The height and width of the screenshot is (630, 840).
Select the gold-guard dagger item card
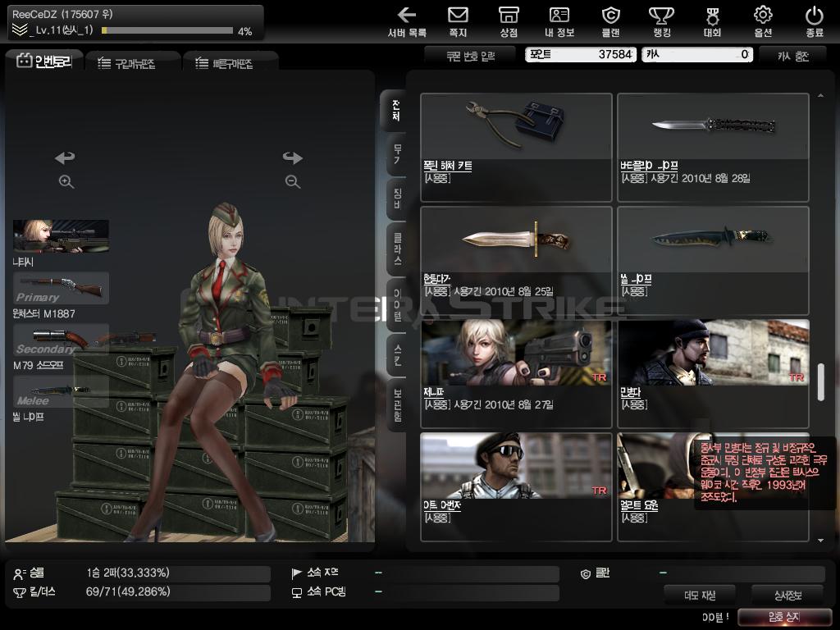(517, 260)
